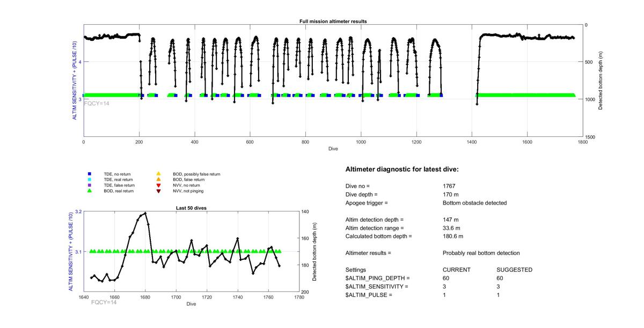Click the cyan square TDE real return legend marker
644x328 pixels.
(90, 179)
